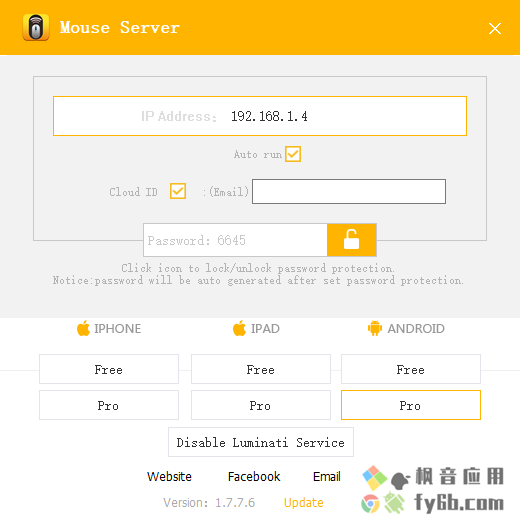Screen dimensions: 520x525
Task: Click the Notice password auto generated text
Action: pos(258,280)
